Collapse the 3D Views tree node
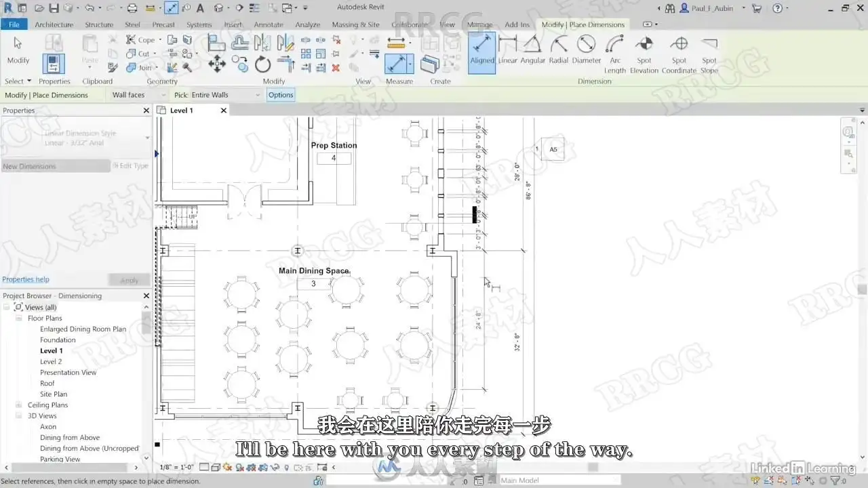 (x=19, y=415)
